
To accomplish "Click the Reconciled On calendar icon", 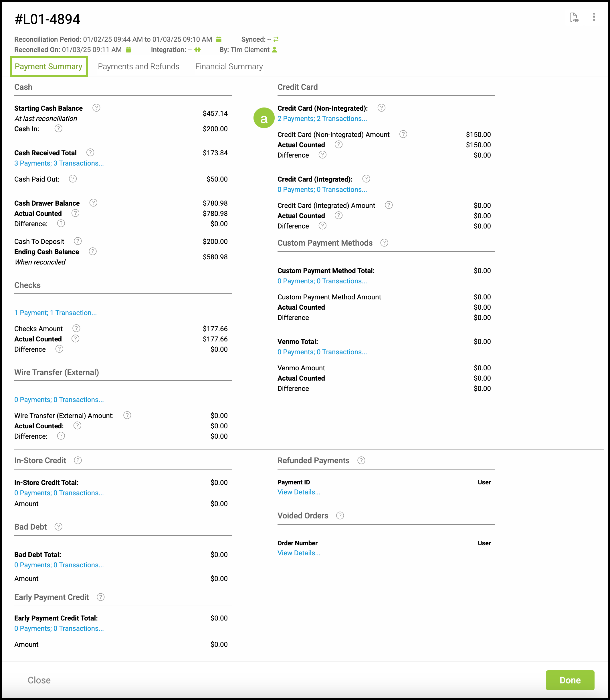I will pyautogui.click(x=128, y=50).
